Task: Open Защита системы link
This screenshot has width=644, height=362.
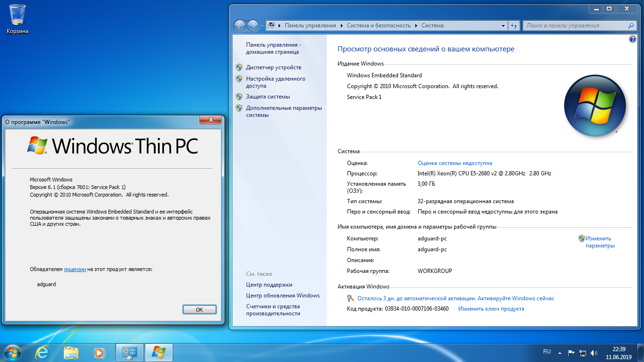Action: 268,97
